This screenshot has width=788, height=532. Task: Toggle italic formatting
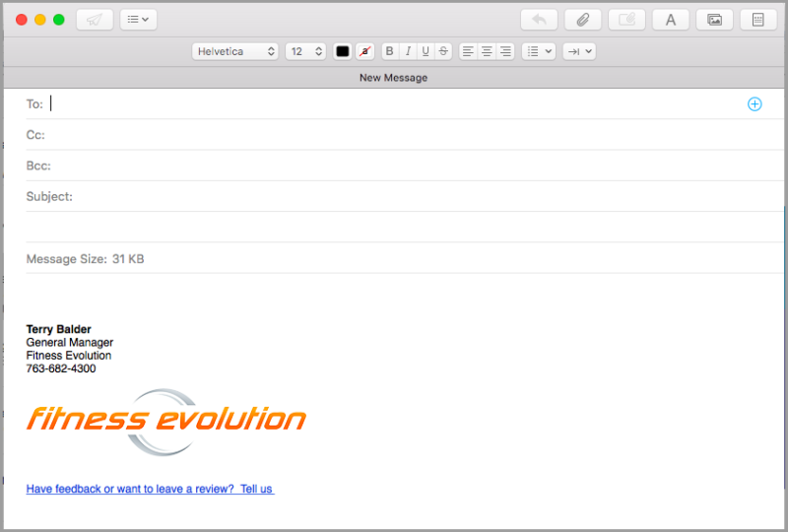coord(408,51)
